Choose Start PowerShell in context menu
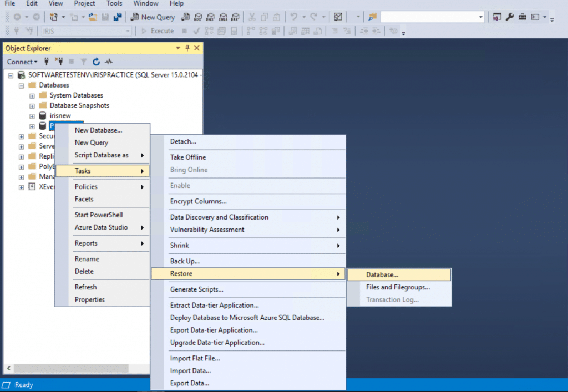Viewport: 568px width, 392px height. pyautogui.click(x=103, y=215)
